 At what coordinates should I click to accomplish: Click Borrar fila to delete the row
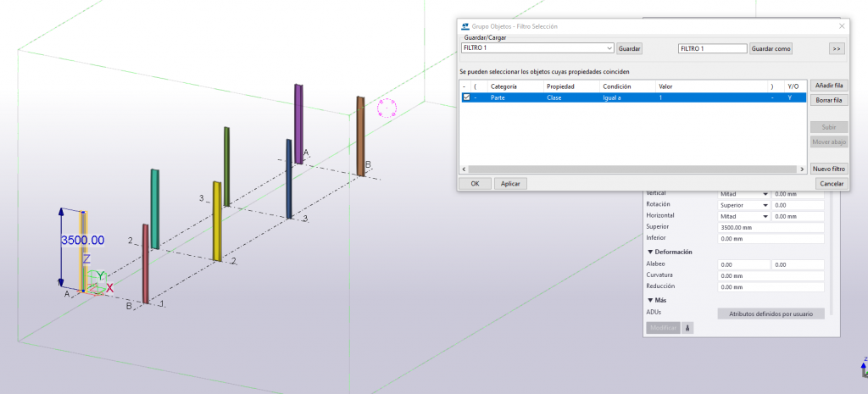click(x=829, y=100)
